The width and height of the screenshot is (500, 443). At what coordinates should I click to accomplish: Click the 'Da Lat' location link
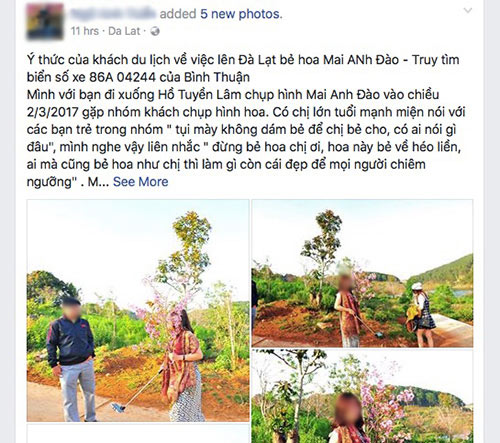click(124, 31)
